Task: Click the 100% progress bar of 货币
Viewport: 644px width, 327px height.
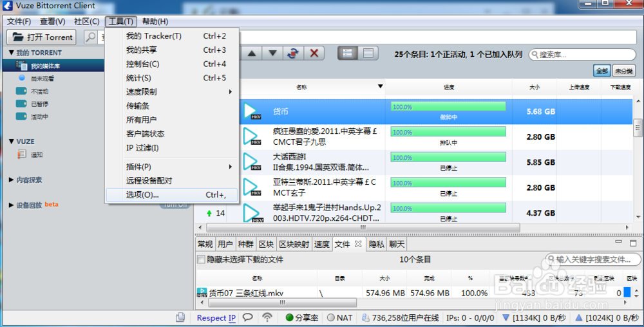Action: click(x=448, y=107)
